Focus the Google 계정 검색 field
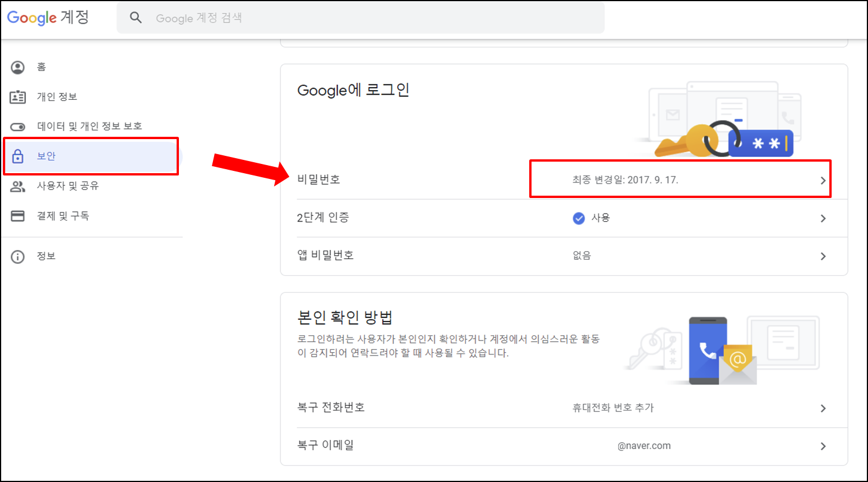 tap(361, 18)
